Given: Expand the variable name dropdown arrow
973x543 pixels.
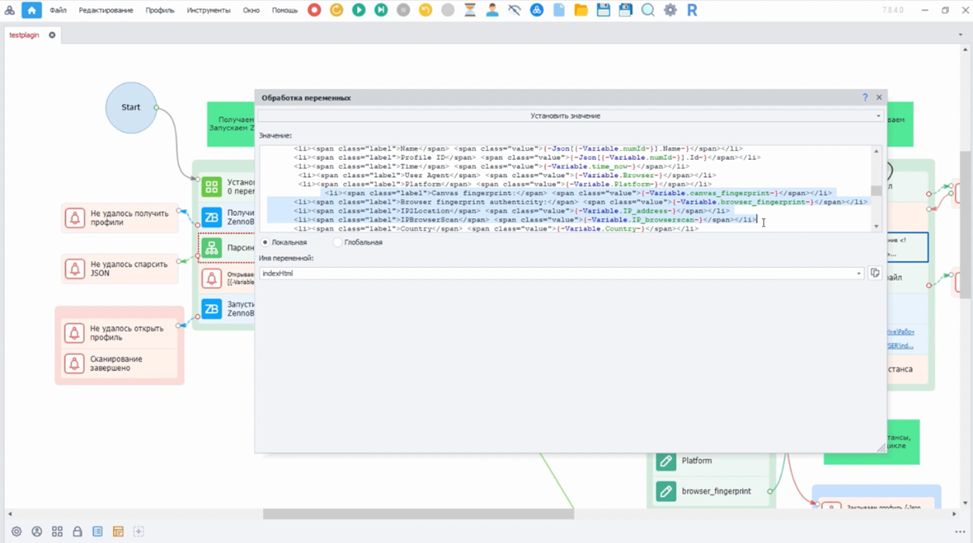Looking at the screenshot, I should [x=859, y=273].
